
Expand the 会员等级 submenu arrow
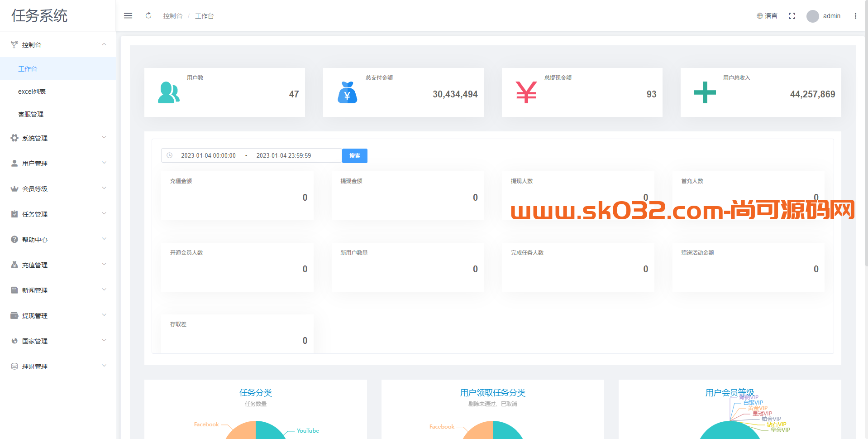pyautogui.click(x=104, y=188)
